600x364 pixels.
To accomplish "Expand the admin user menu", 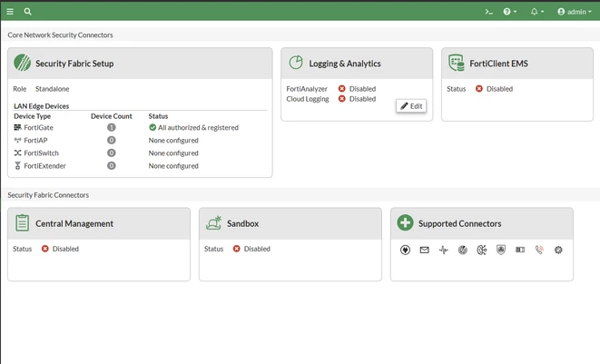I will click(575, 12).
